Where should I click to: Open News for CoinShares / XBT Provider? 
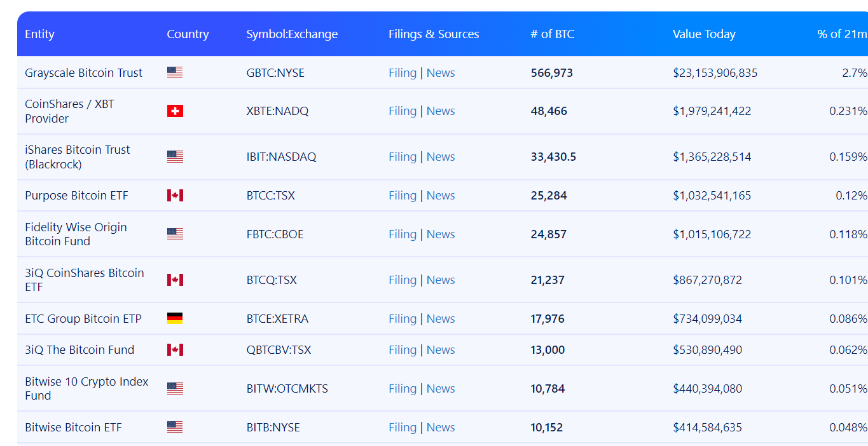[441, 111]
